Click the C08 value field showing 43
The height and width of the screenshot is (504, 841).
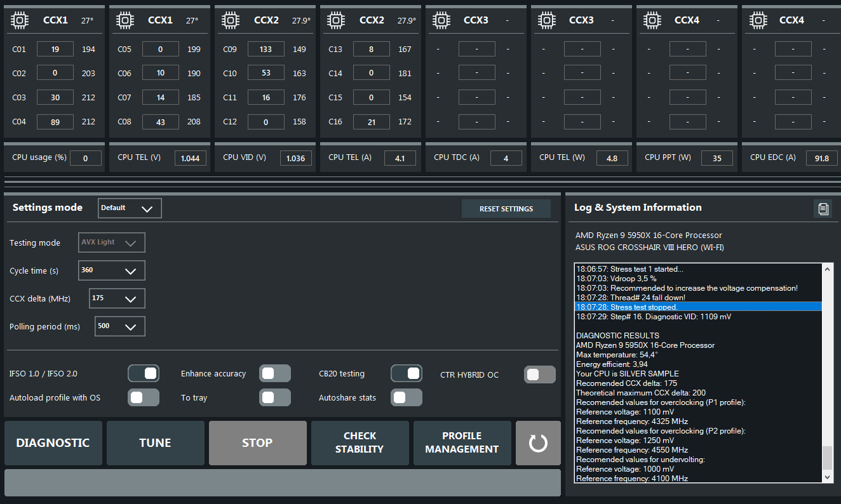tap(161, 122)
